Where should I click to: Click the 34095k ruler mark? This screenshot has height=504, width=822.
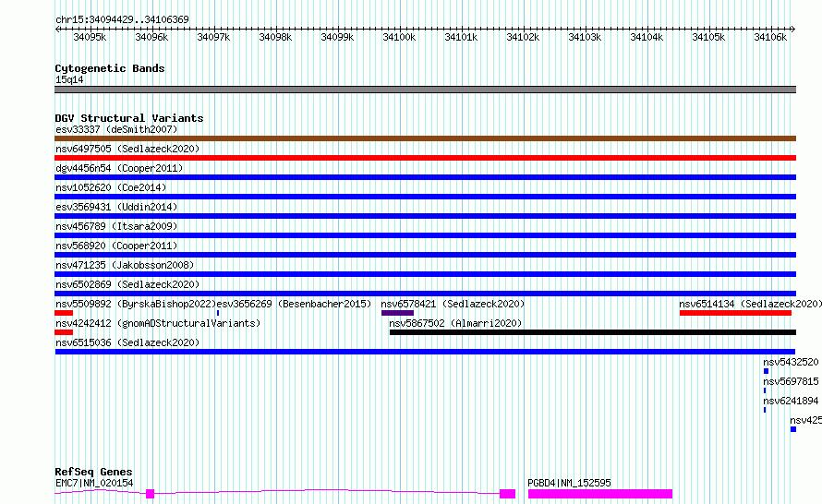pos(90,37)
